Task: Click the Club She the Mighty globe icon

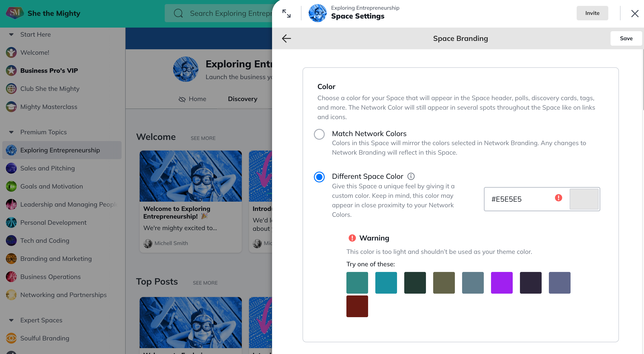Action: coord(11,89)
